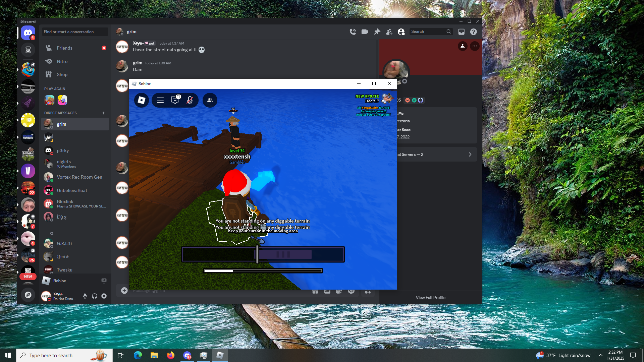Image resolution: width=644 pixels, height=362 pixels.
Task: Show pinned messages in grim chat
Action: point(377,32)
